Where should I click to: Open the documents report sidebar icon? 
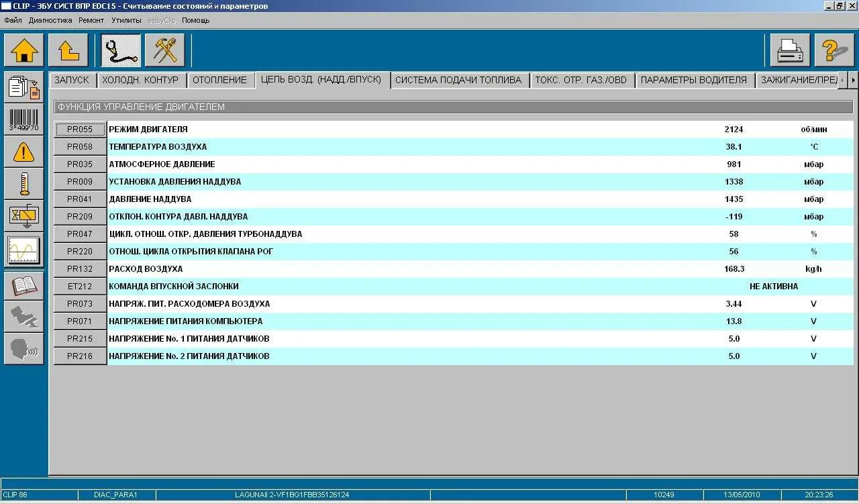(x=24, y=87)
